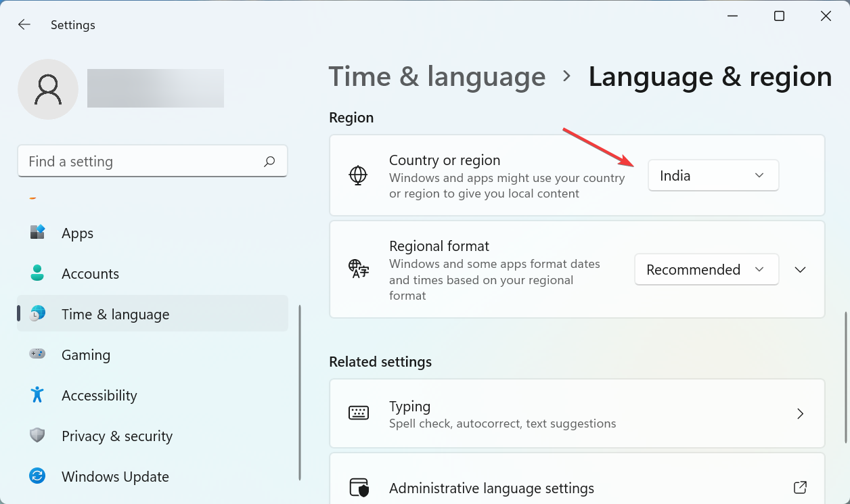Click the Find a setting search box
850x504 pixels.
point(142,162)
